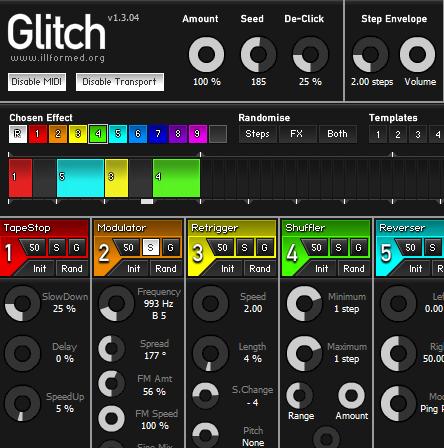Select yellow effect swatch 3
444x448 pixels.
coord(78,134)
